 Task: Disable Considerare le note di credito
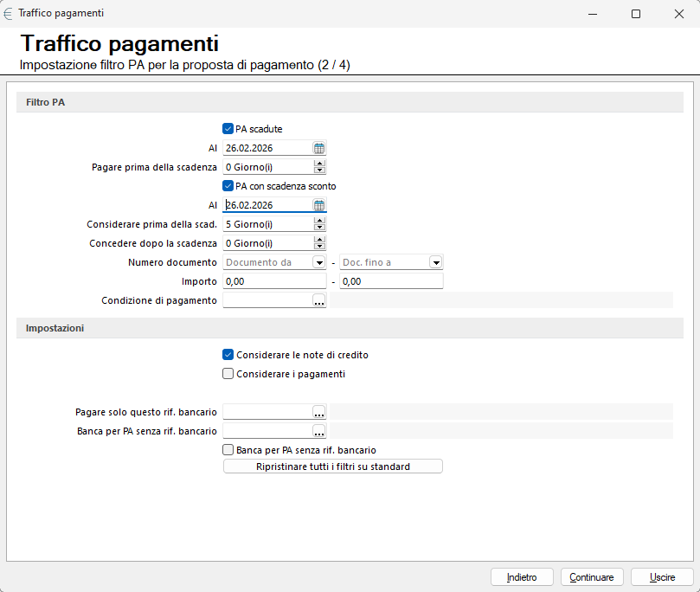228,355
